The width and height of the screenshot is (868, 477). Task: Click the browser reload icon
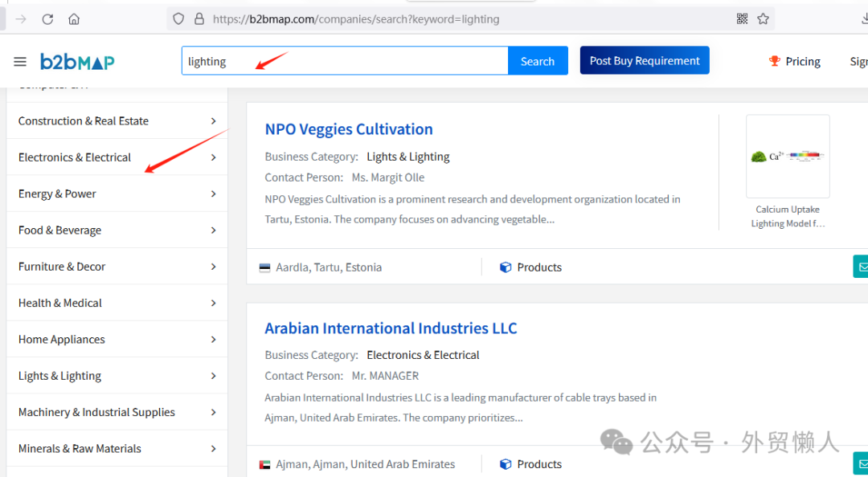47,19
